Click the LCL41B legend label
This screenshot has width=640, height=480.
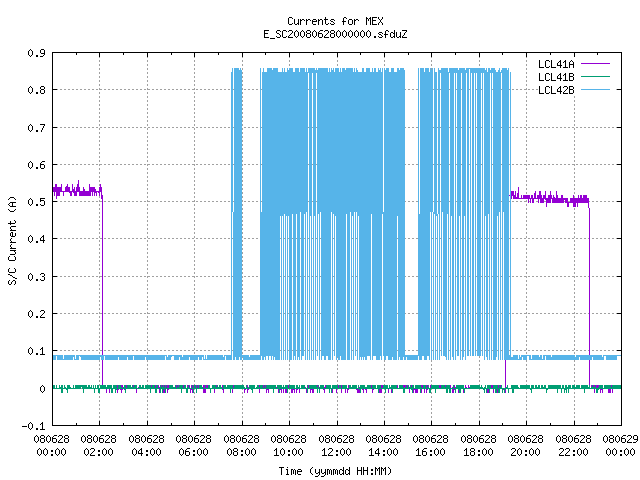pos(556,77)
